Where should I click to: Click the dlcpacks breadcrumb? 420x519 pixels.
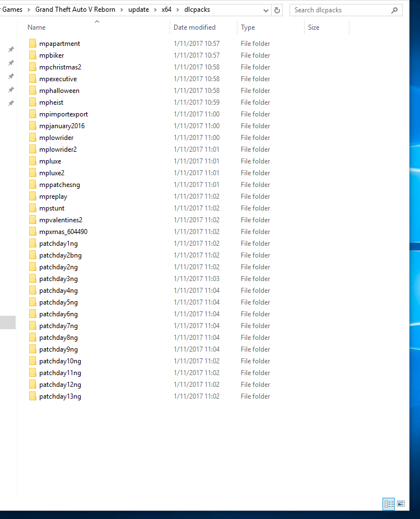[x=197, y=10]
